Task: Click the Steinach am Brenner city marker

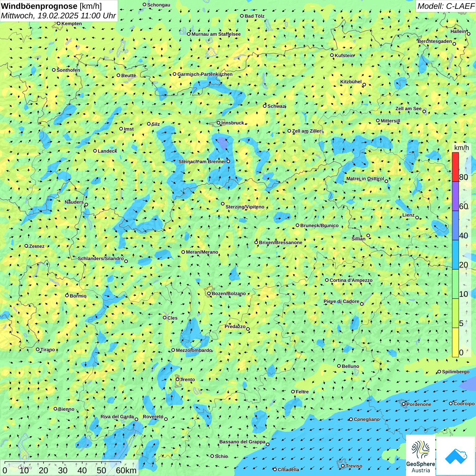Action: point(228,161)
